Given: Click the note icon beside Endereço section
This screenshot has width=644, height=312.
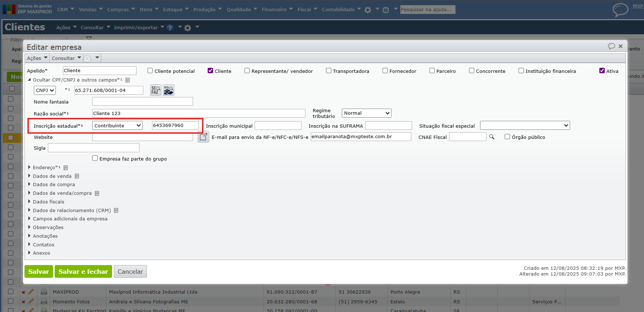Looking at the screenshot, I should pyautogui.click(x=66, y=168).
